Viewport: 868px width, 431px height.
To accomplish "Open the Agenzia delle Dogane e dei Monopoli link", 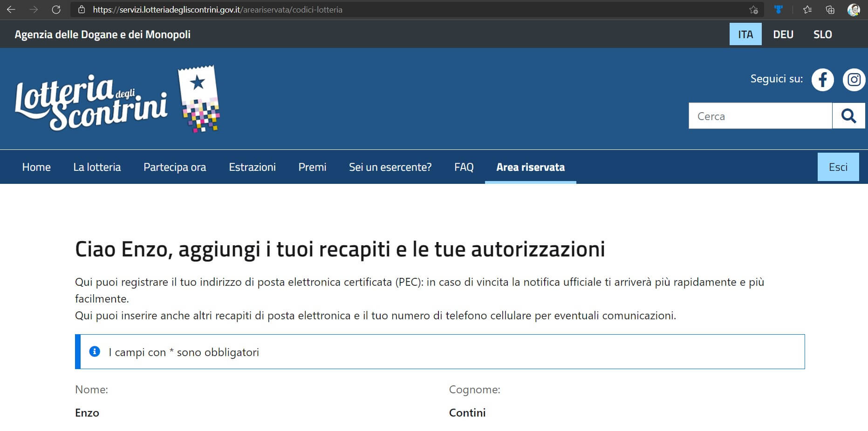I will tap(103, 34).
